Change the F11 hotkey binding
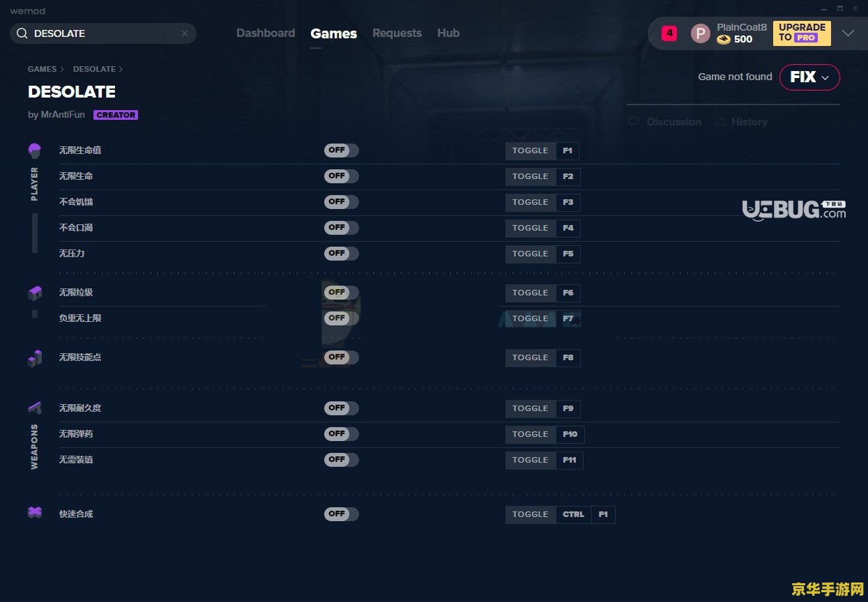This screenshot has height=602, width=868. 570,461
